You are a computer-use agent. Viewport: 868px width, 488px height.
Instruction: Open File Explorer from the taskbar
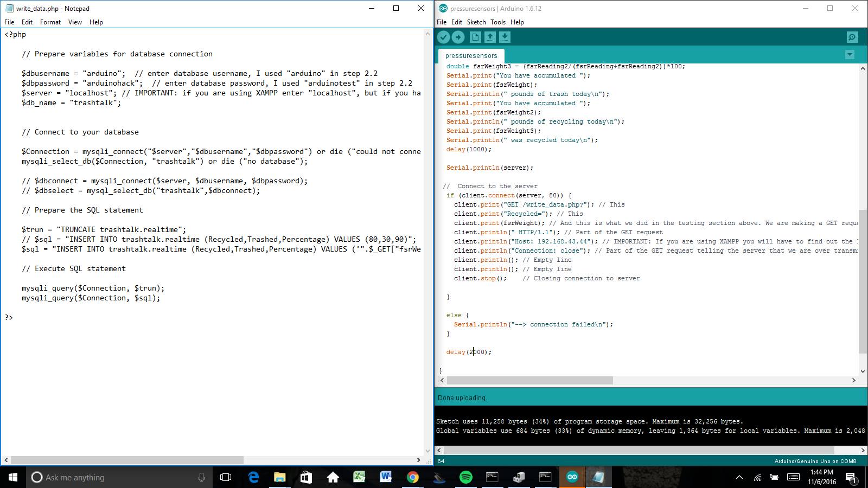tap(279, 477)
